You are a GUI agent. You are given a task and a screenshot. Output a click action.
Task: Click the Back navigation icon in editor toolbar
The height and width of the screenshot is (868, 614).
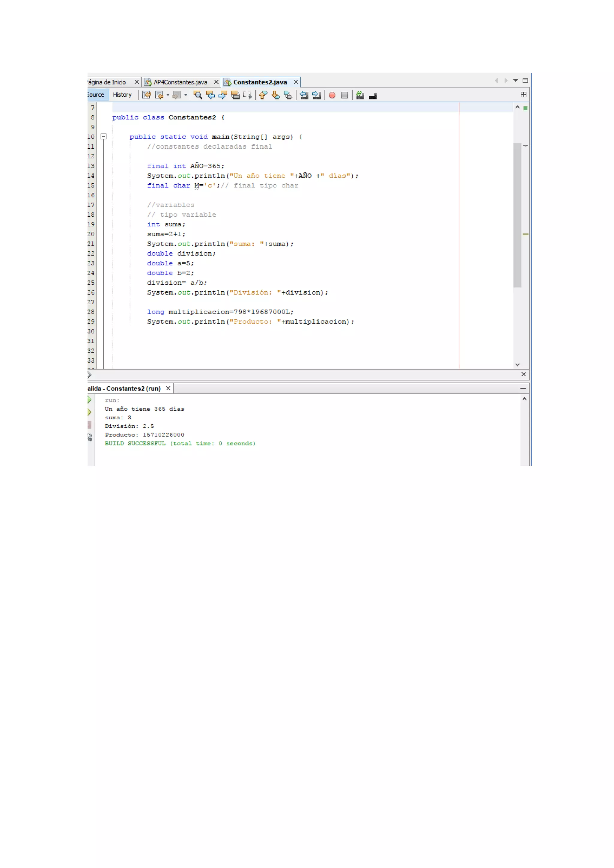[159, 95]
